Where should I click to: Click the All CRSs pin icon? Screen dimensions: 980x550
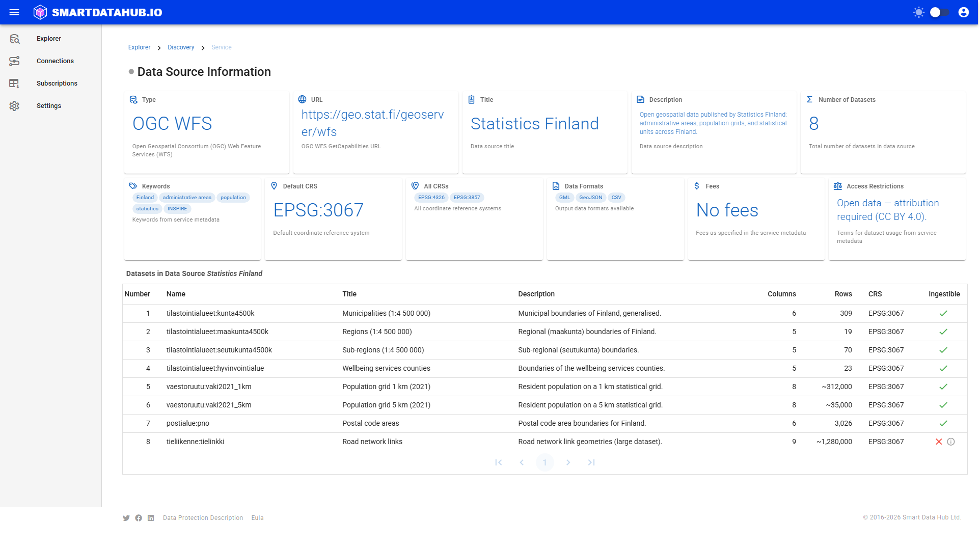point(415,186)
